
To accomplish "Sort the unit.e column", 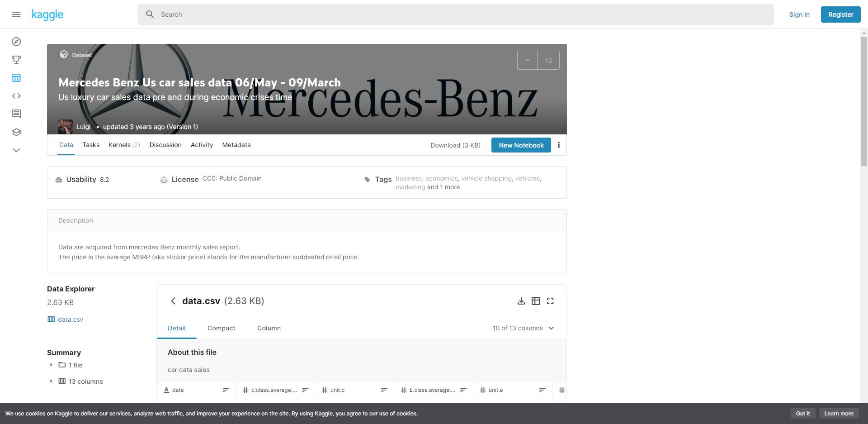I will click(x=542, y=390).
